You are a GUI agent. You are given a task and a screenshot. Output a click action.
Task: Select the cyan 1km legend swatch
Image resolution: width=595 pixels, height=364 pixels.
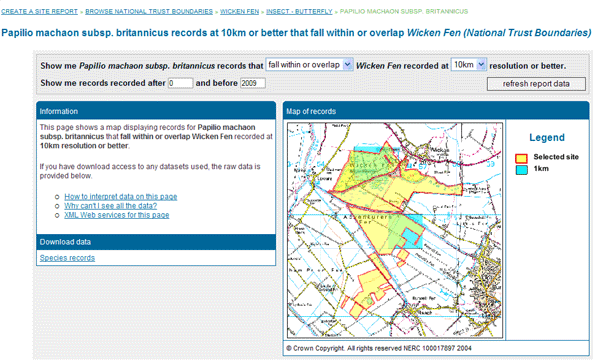coord(521,170)
